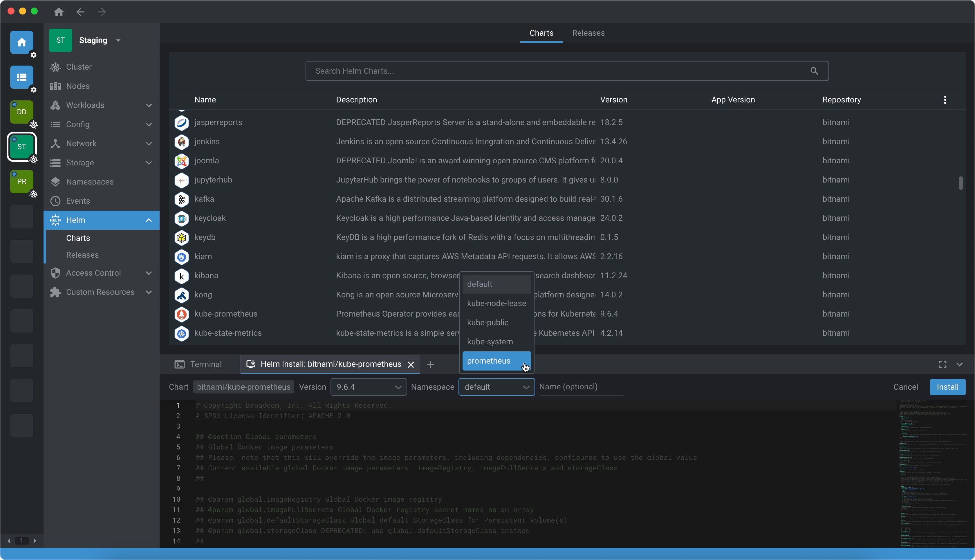Switch to the PR cluster icon

click(x=21, y=181)
